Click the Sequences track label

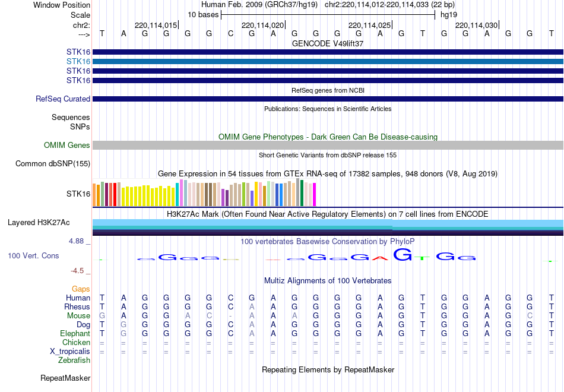coord(71,118)
